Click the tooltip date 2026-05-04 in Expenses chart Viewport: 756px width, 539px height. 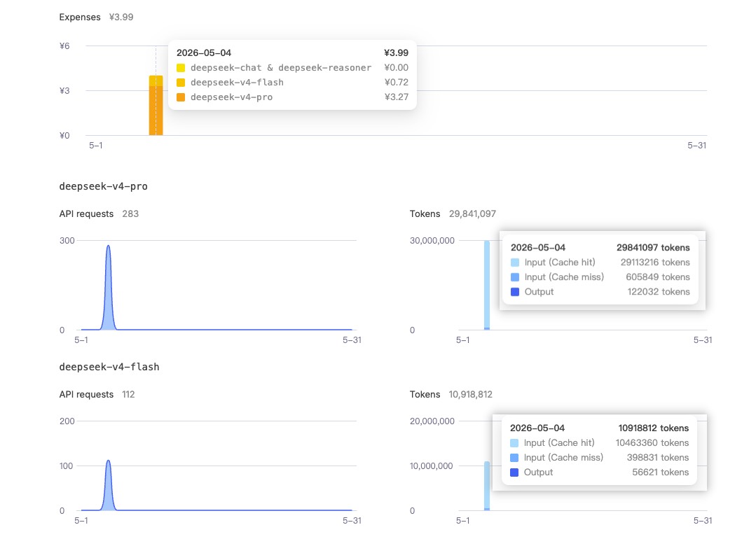[204, 52]
